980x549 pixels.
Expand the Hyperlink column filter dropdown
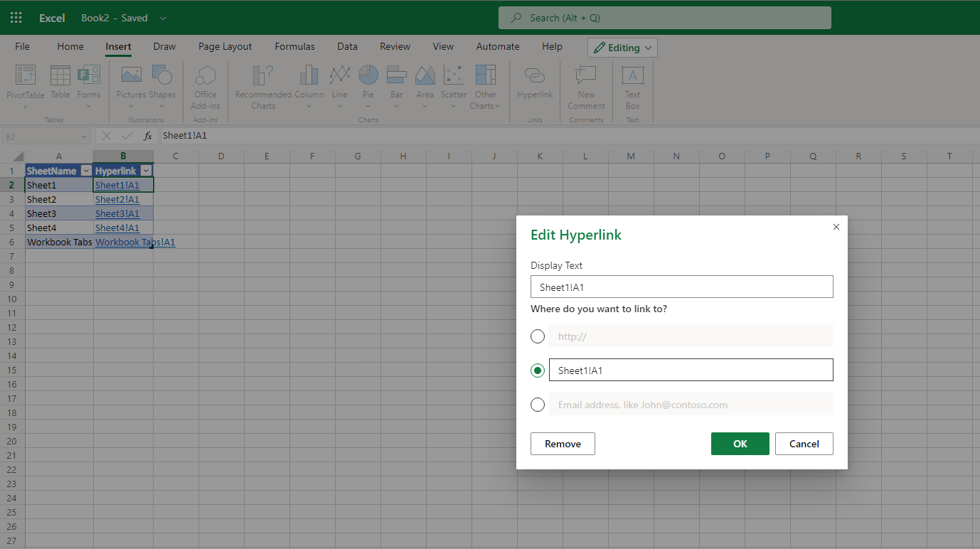146,171
